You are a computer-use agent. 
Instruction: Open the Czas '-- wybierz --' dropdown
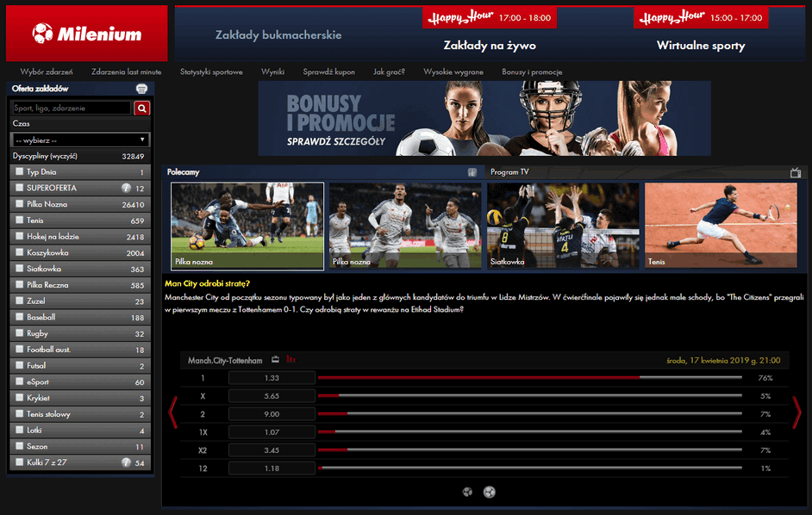(x=80, y=140)
